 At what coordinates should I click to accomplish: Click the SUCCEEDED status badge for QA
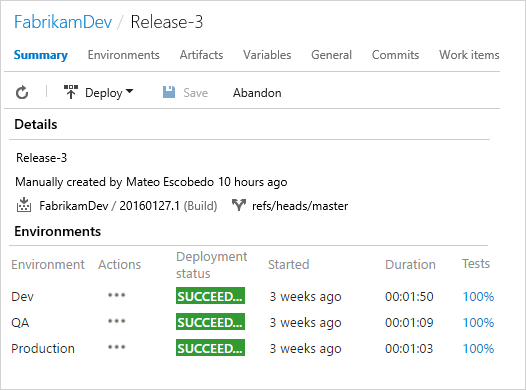click(x=210, y=322)
